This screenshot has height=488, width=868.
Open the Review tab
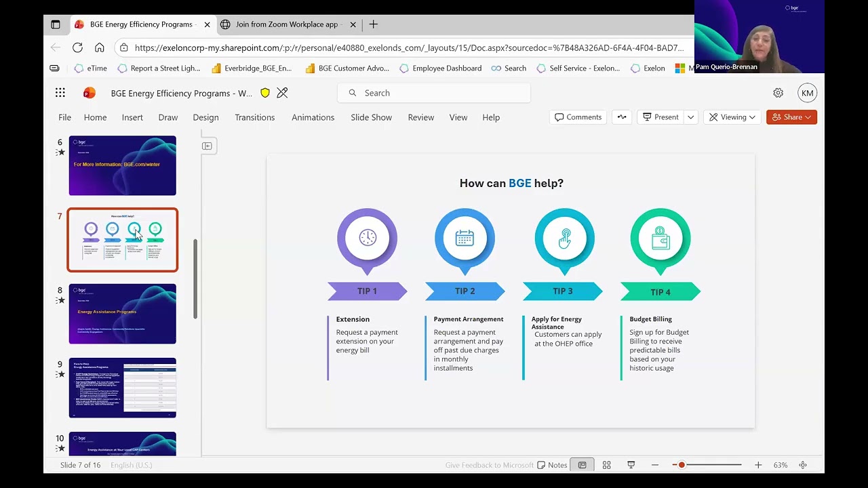pos(420,117)
